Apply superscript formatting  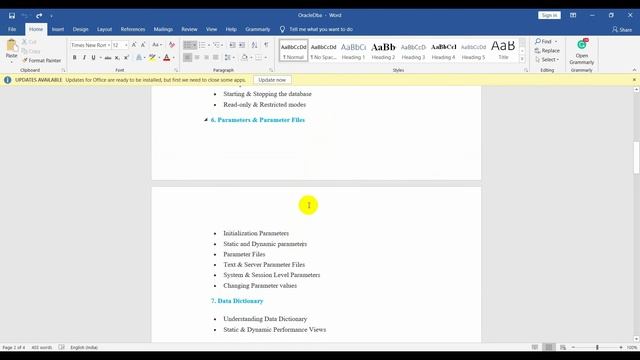(x=127, y=58)
